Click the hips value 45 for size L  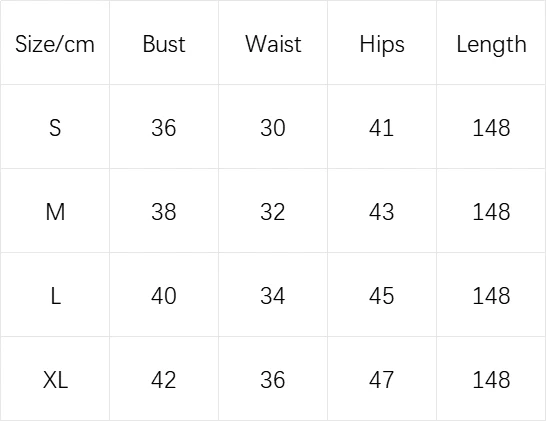click(x=382, y=296)
